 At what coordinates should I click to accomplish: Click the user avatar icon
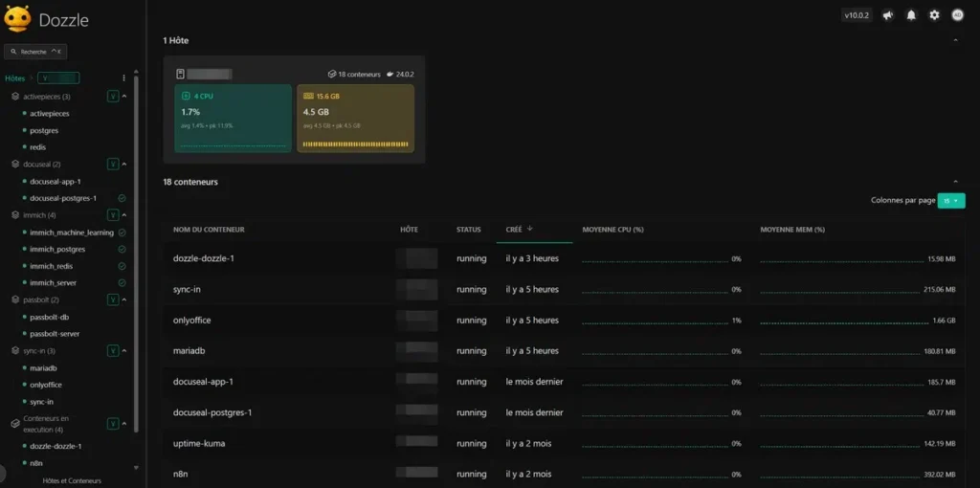(957, 15)
